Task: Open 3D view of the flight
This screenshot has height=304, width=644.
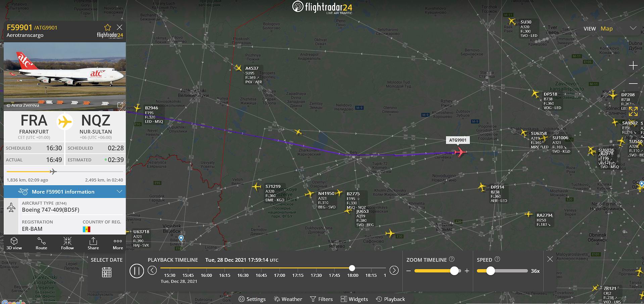Action: coord(14,243)
